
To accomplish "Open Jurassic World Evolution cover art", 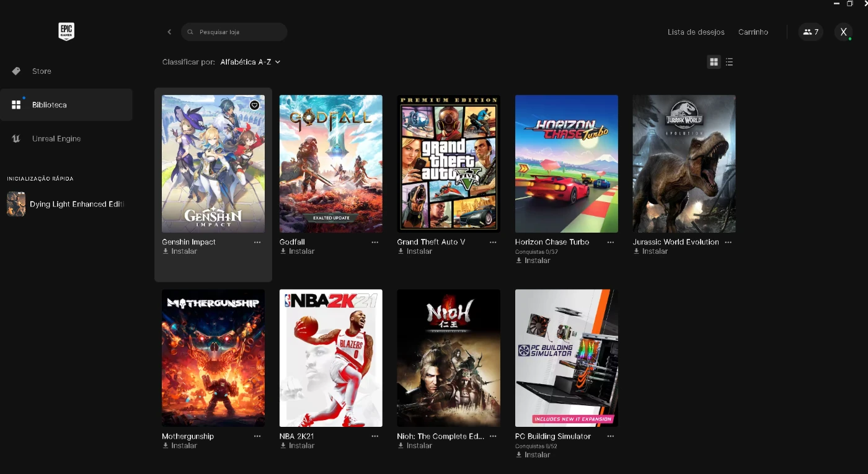I will click(684, 164).
